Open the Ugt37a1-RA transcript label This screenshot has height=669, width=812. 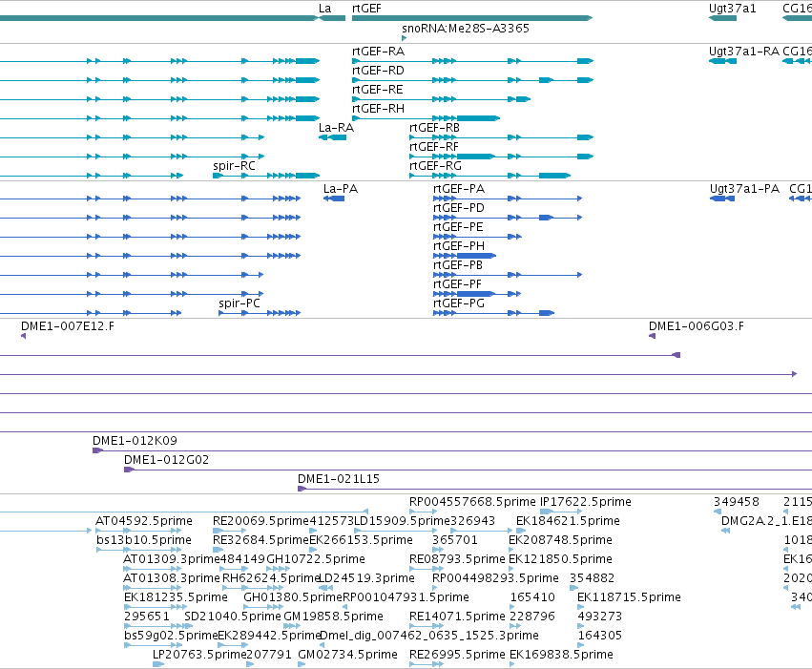[744, 52]
